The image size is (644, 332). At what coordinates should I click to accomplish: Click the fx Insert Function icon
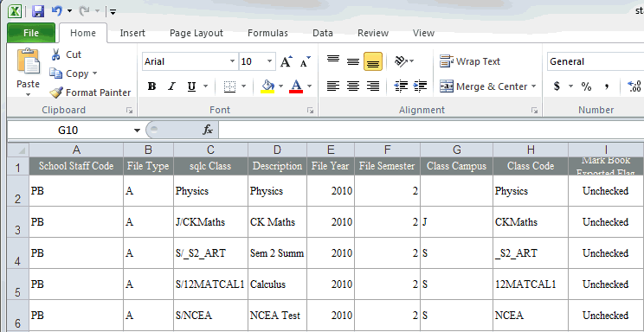tap(208, 130)
